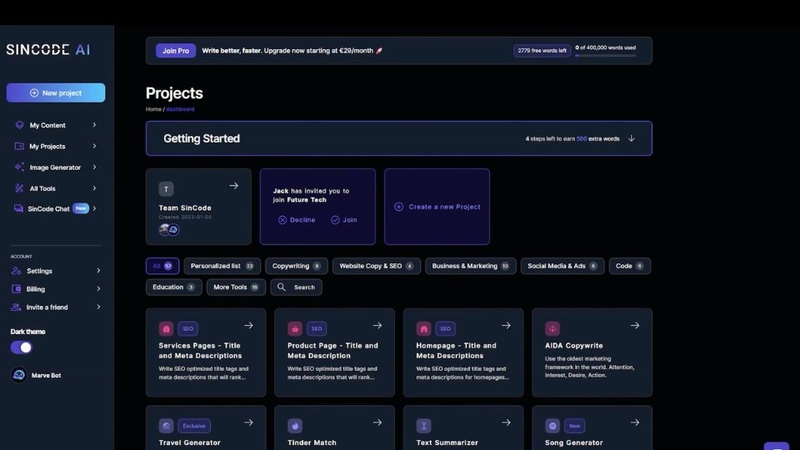Open Team SinCode project arrow
This screenshot has height=450, width=800.
tap(234, 186)
